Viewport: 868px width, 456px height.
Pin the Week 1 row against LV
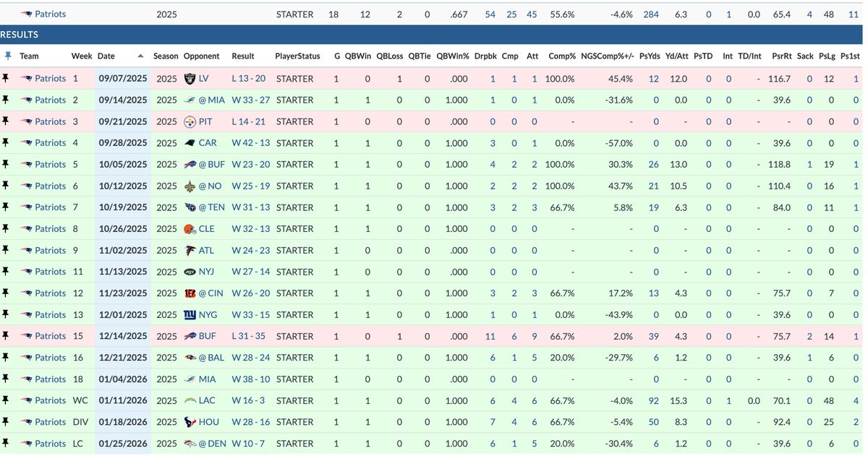pyautogui.click(x=7, y=79)
